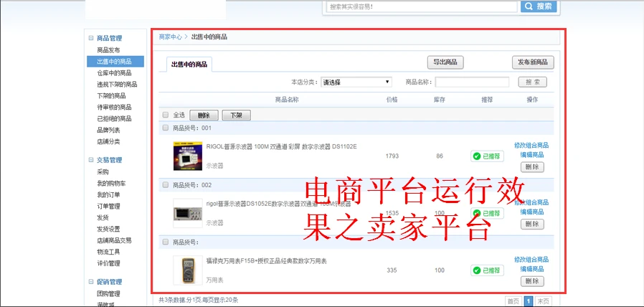The height and width of the screenshot is (307, 644).
Task: Click 编辑商品 for Fluke multimeter
Action: 532,269
